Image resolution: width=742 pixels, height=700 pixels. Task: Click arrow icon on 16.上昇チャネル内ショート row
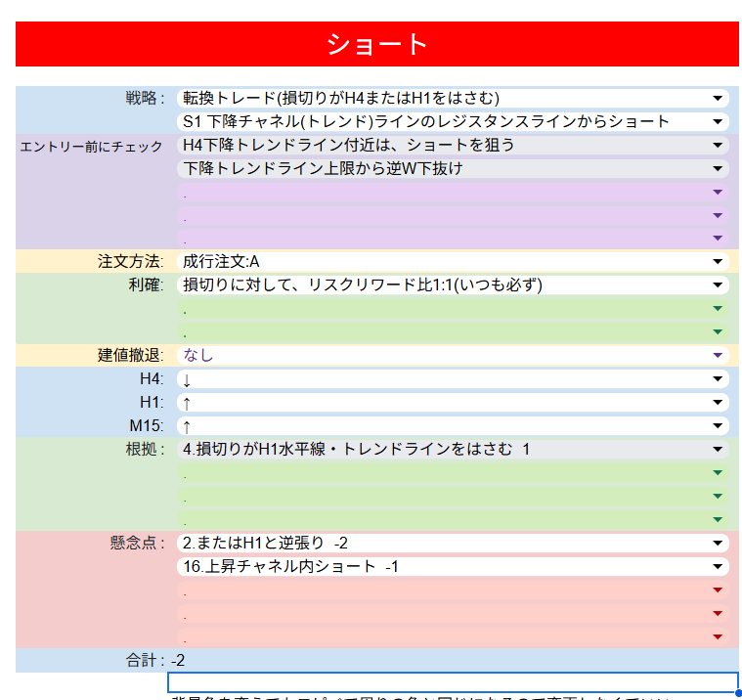(718, 566)
